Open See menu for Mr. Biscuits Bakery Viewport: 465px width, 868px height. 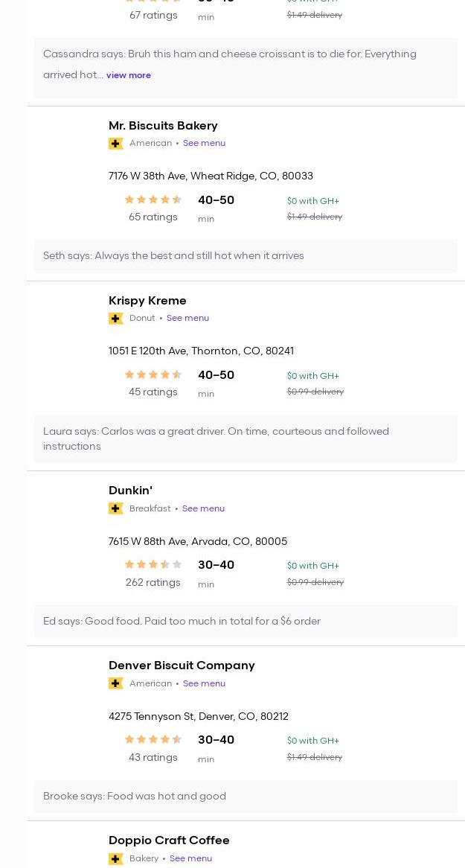204,143
